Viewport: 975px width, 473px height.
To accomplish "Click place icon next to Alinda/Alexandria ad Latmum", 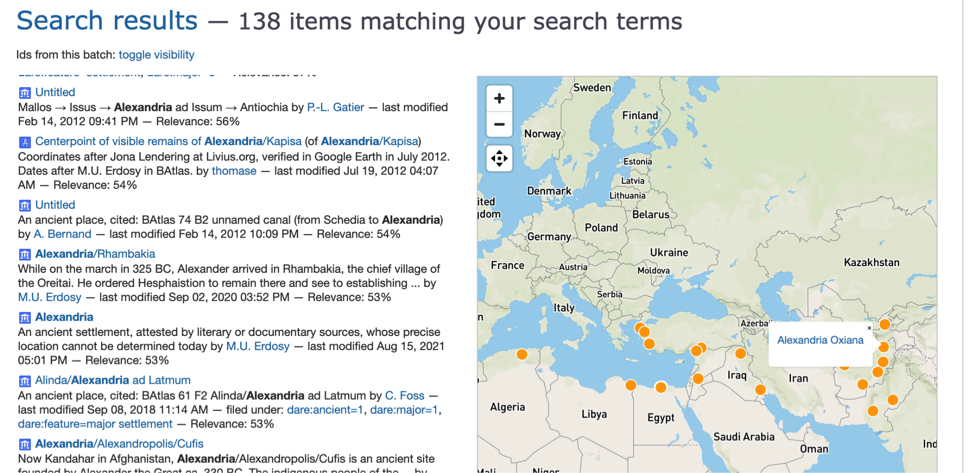I will click(25, 380).
